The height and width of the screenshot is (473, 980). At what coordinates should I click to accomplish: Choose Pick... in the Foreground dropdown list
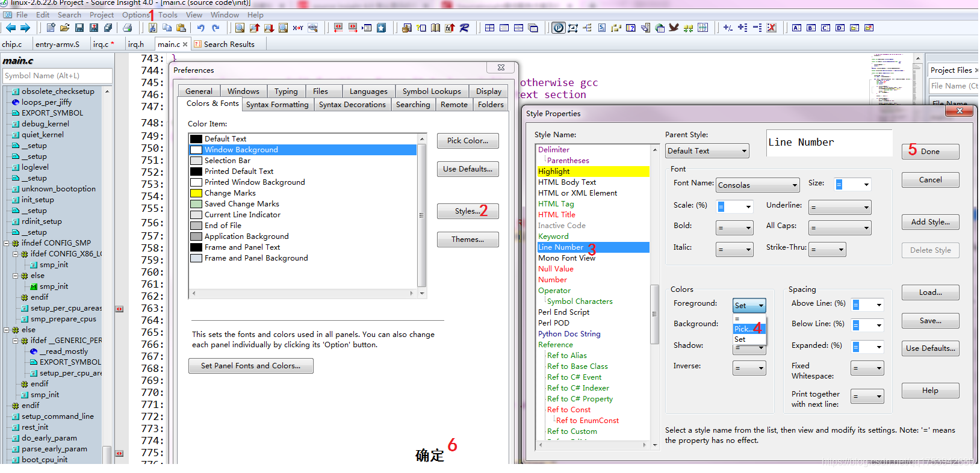(x=749, y=329)
